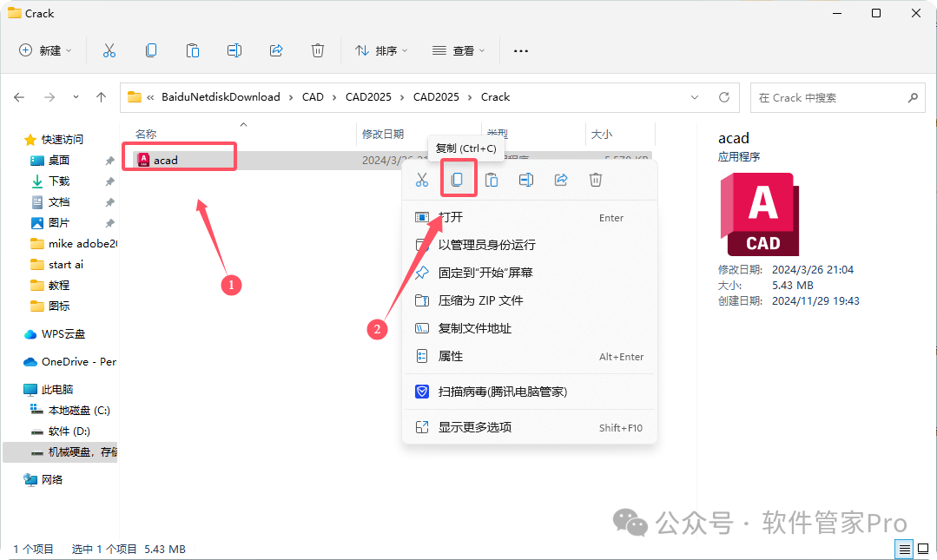Click the refresh button by the address bar
This screenshot has height=560, width=937.
(x=724, y=97)
